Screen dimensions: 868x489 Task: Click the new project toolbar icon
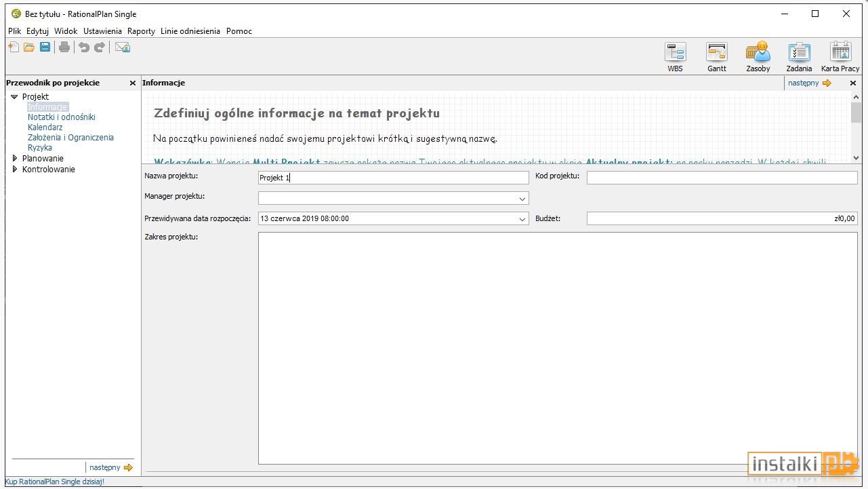pyautogui.click(x=14, y=47)
